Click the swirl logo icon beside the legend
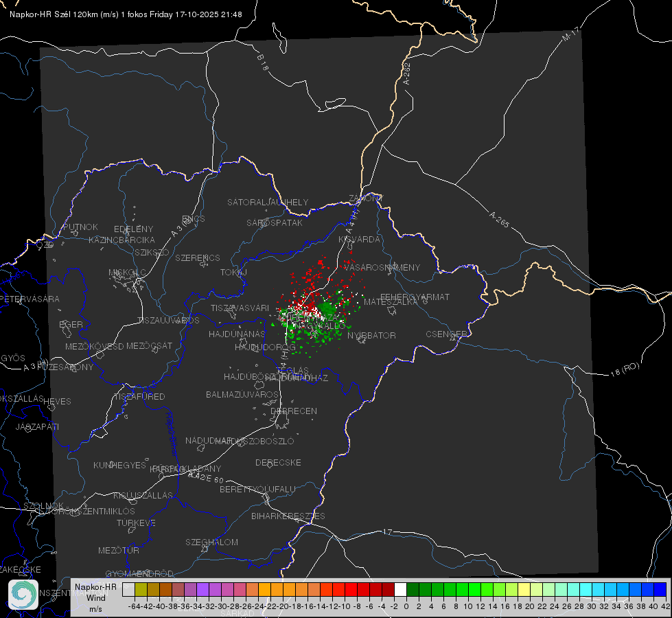 coord(23,595)
